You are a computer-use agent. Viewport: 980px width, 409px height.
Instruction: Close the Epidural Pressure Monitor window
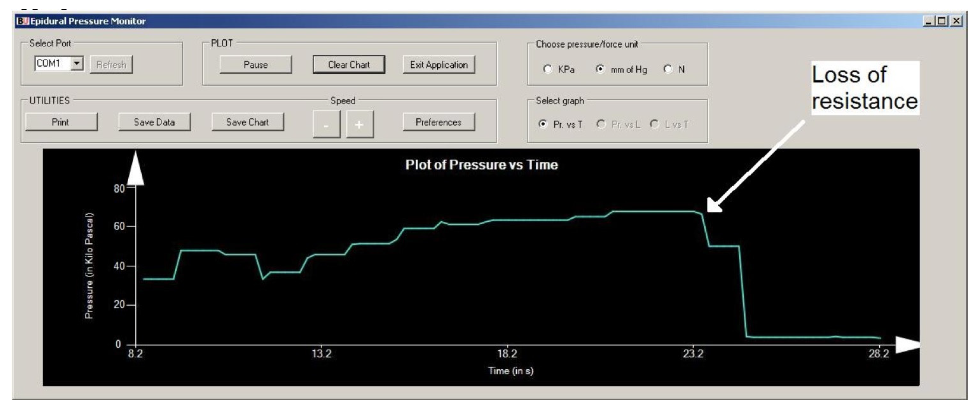[956, 21]
